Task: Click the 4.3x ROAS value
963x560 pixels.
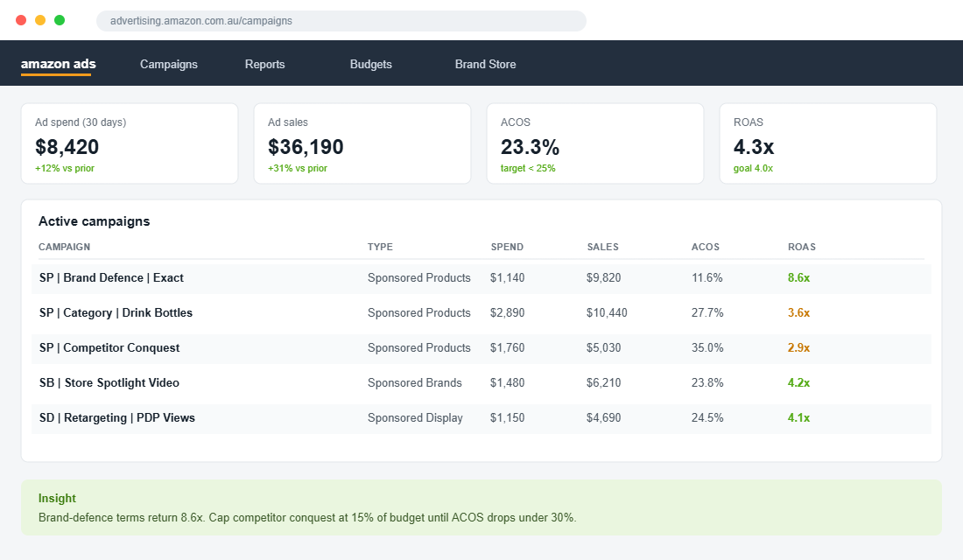Action: tap(754, 147)
